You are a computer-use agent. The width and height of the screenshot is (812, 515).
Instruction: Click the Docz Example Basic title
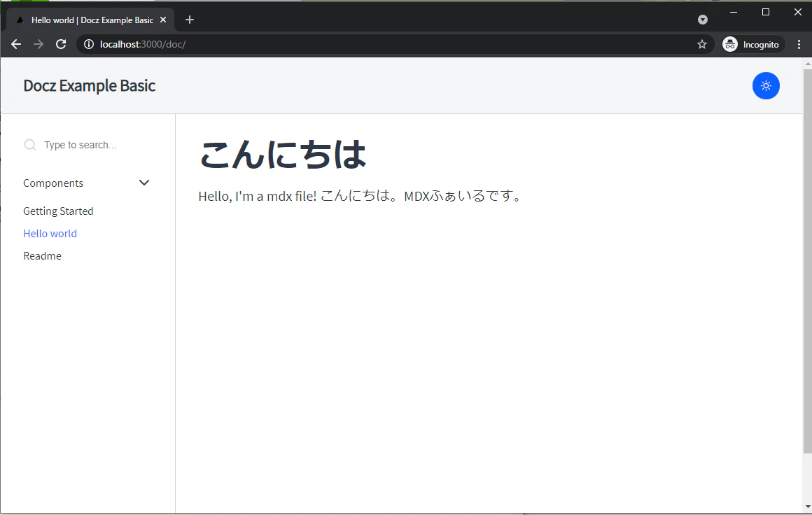click(89, 86)
